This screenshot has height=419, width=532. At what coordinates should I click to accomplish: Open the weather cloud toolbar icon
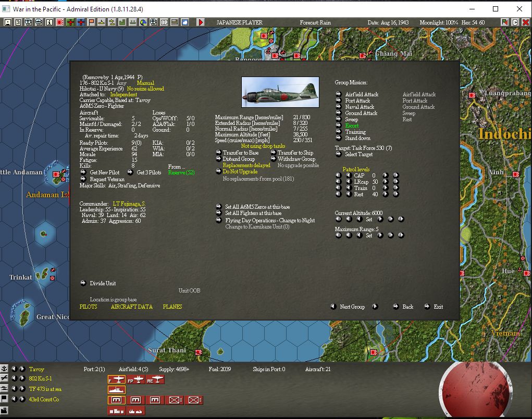point(185,22)
